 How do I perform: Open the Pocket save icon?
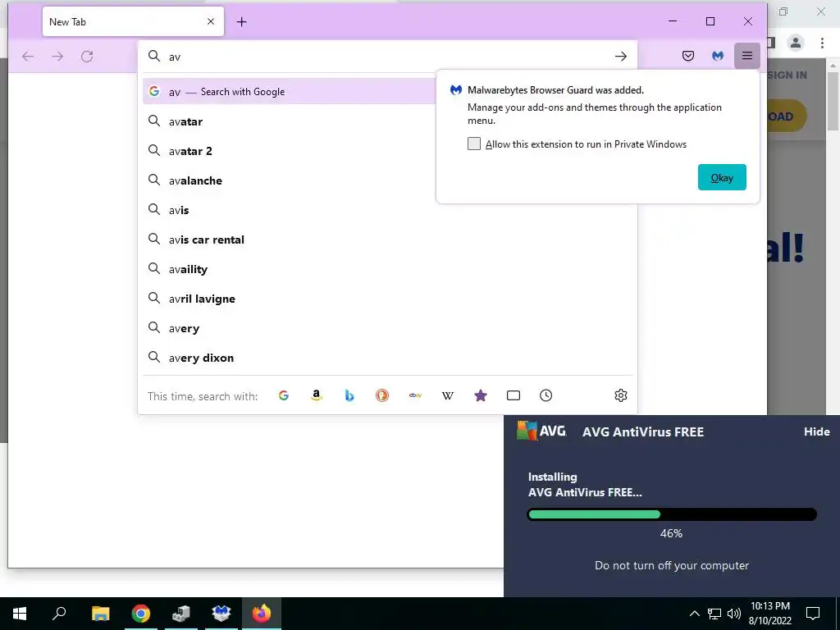coord(688,56)
